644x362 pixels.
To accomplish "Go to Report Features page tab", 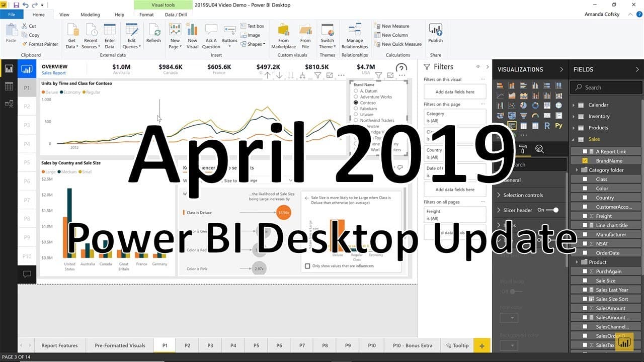I will [59, 345].
